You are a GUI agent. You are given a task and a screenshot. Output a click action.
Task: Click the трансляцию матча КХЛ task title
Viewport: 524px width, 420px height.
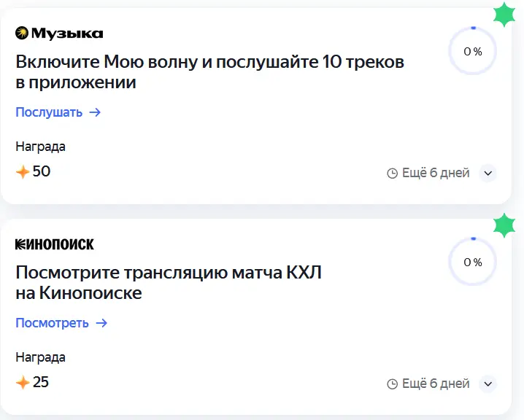pyautogui.click(x=169, y=282)
